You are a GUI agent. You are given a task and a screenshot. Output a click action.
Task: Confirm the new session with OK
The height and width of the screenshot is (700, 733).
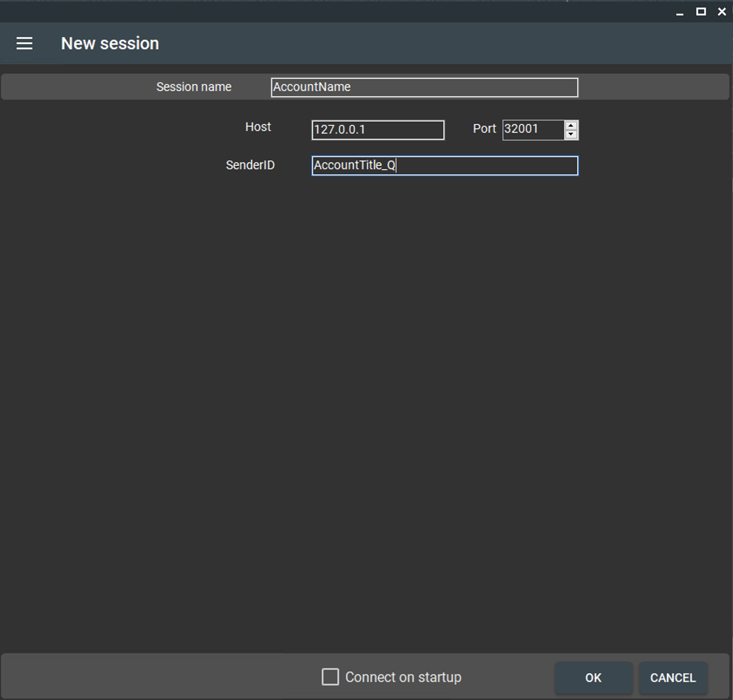tap(593, 677)
